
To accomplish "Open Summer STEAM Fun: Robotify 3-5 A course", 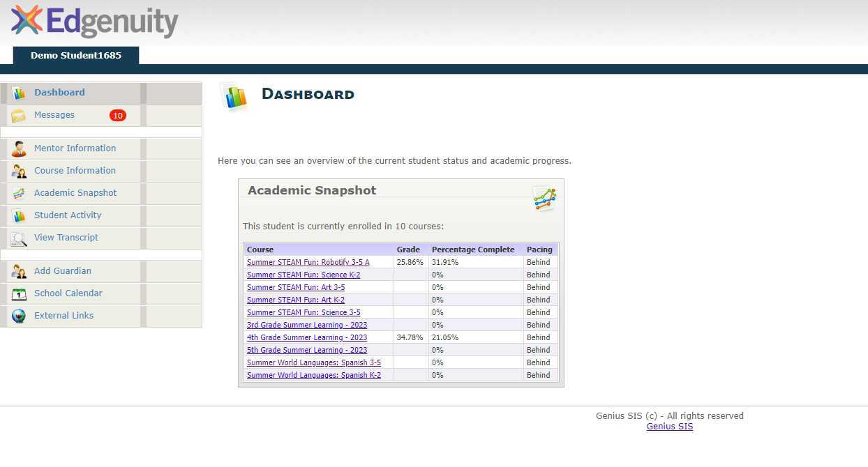I will (x=308, y=261).
